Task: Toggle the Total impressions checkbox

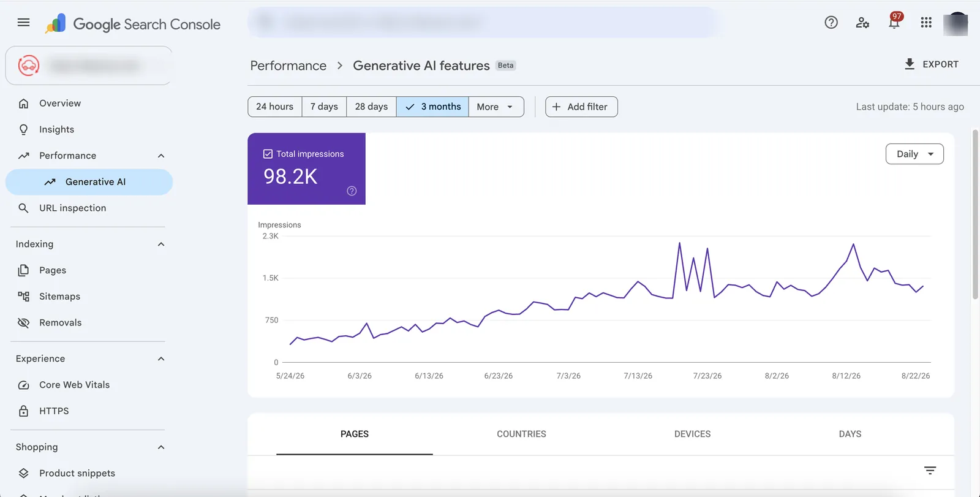Action: coord(268,154)
